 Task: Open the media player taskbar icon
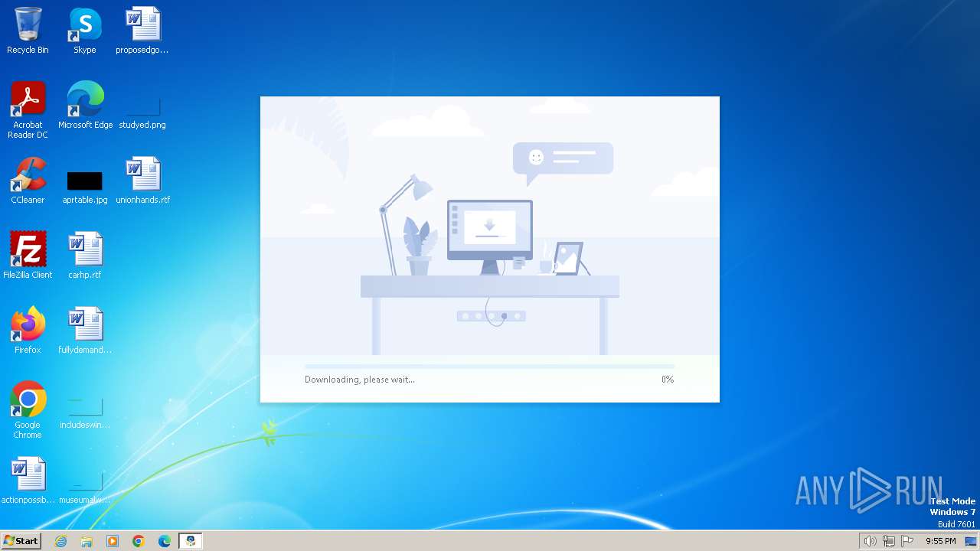tap(113, 541)
